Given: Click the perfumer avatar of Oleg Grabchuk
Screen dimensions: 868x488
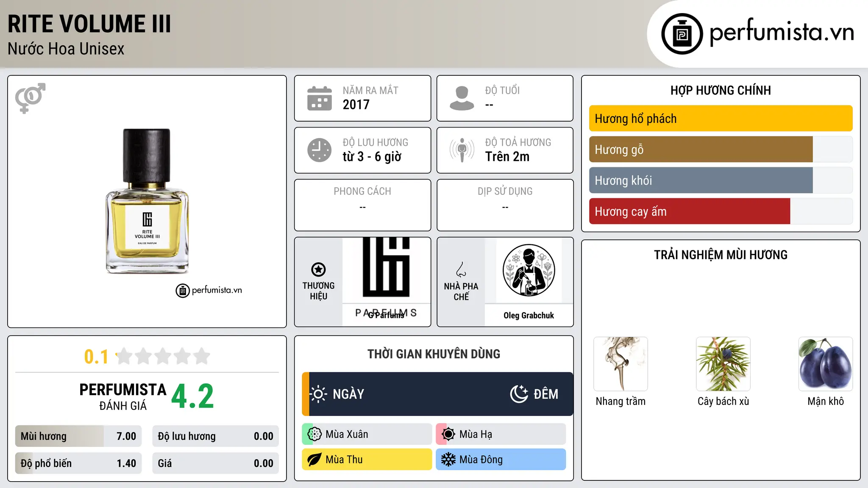Looking at the screenshot, I should click(529, 270).
